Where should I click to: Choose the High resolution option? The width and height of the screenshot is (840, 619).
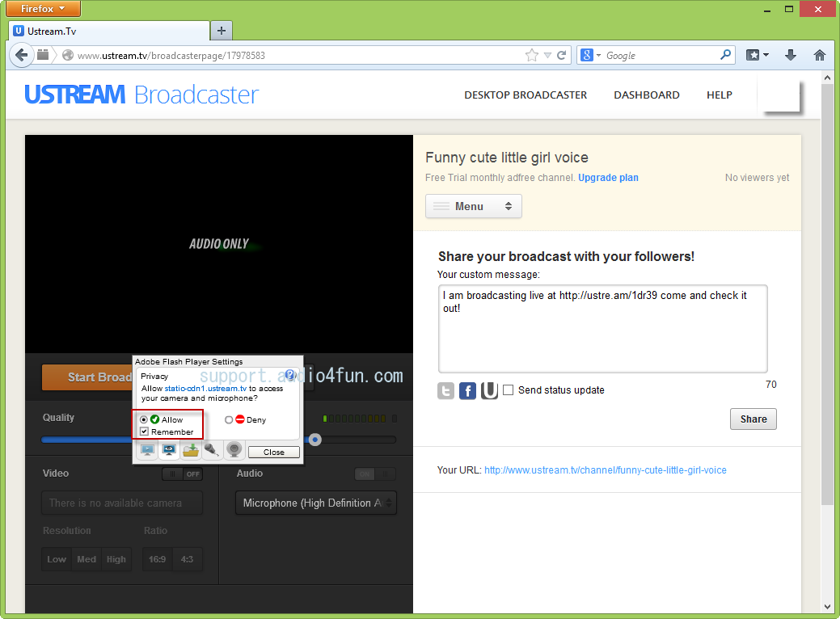(x=116, y=559)
